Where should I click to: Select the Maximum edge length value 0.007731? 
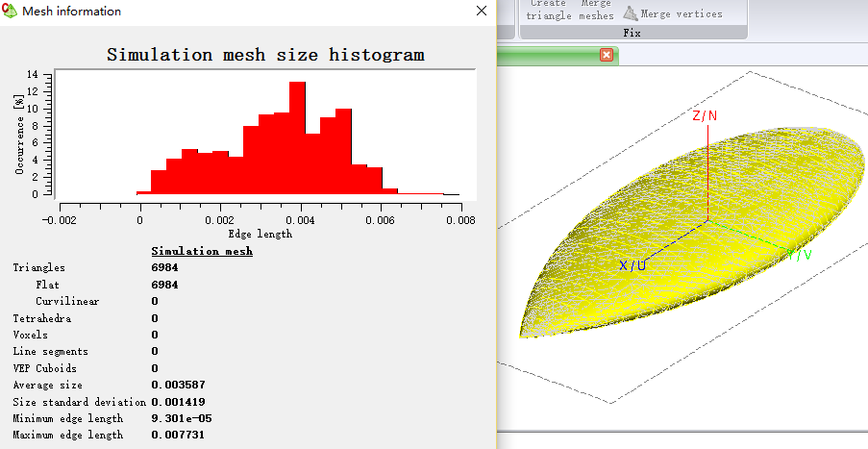(178, 436)
